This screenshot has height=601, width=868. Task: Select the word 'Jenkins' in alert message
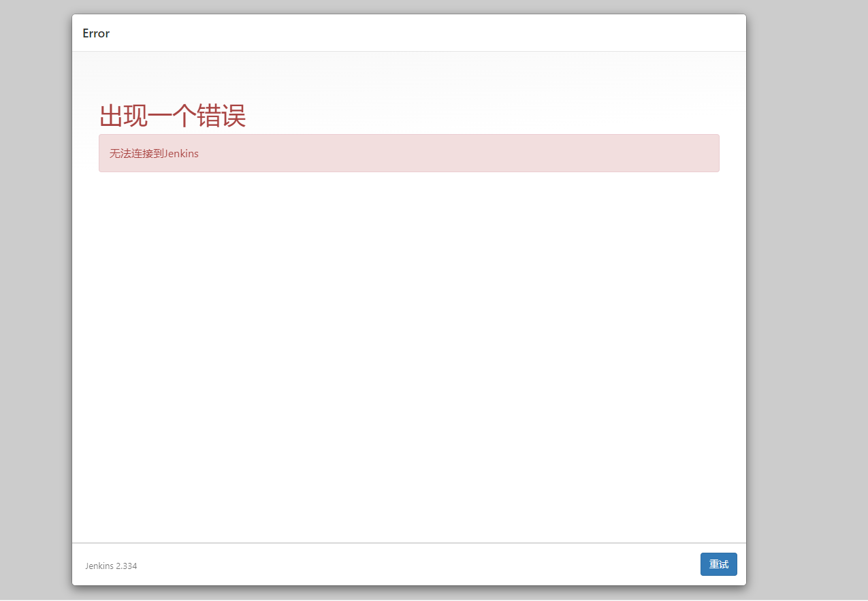tap(181, 154)
